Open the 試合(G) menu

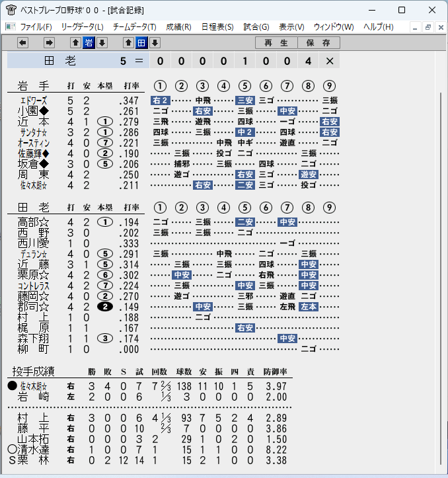tap(256, 27)
